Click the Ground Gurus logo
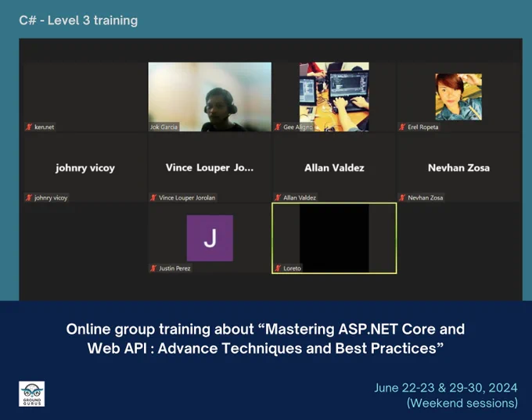The height and width of the screenshot is (420, 532). (31, 394)
